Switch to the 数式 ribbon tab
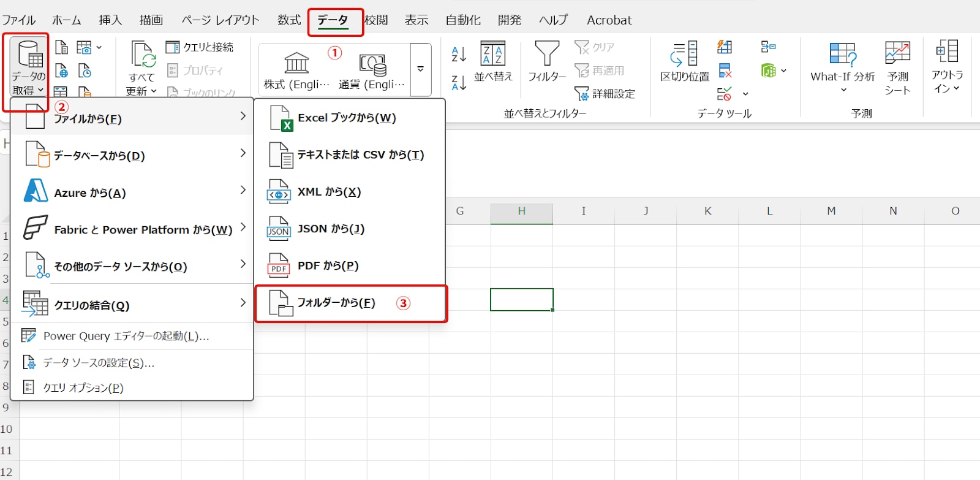Image resolution: width=980 pixels, height=480 pixels. click(x=289, y=20)
